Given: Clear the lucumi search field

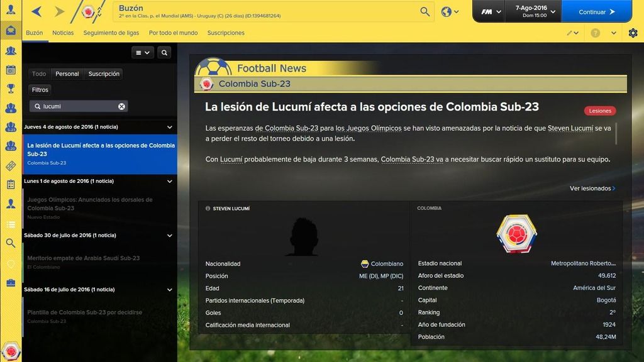Looking at the screenshot, I should click(x=121, y=106).
